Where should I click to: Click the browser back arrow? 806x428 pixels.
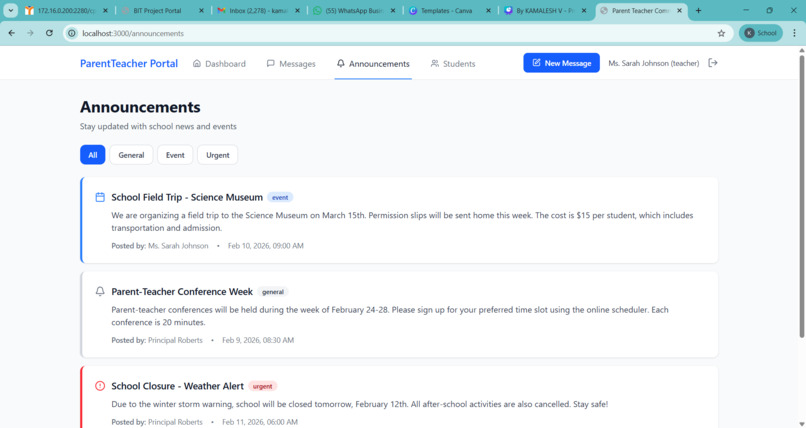pyautogui.click(x=11, y=33)
